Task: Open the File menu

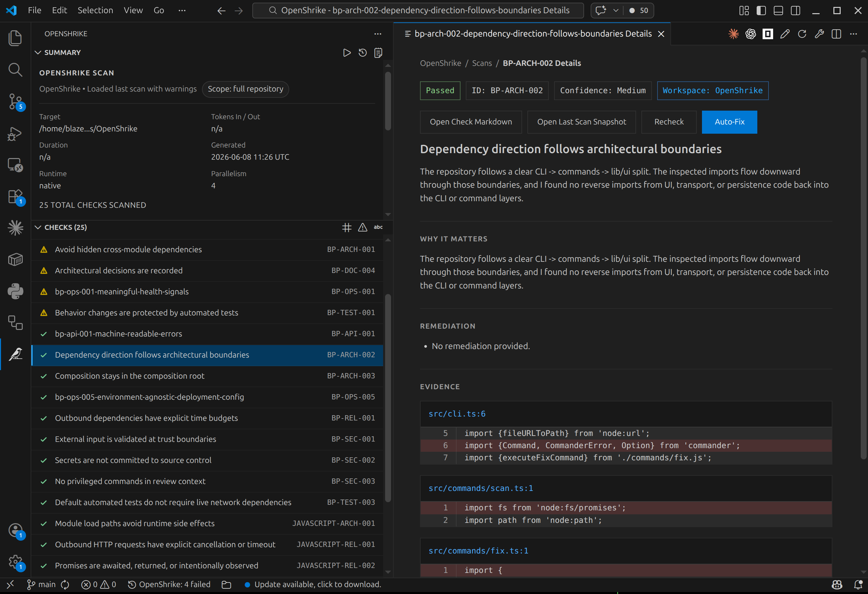Action: [x=34, y=11]
